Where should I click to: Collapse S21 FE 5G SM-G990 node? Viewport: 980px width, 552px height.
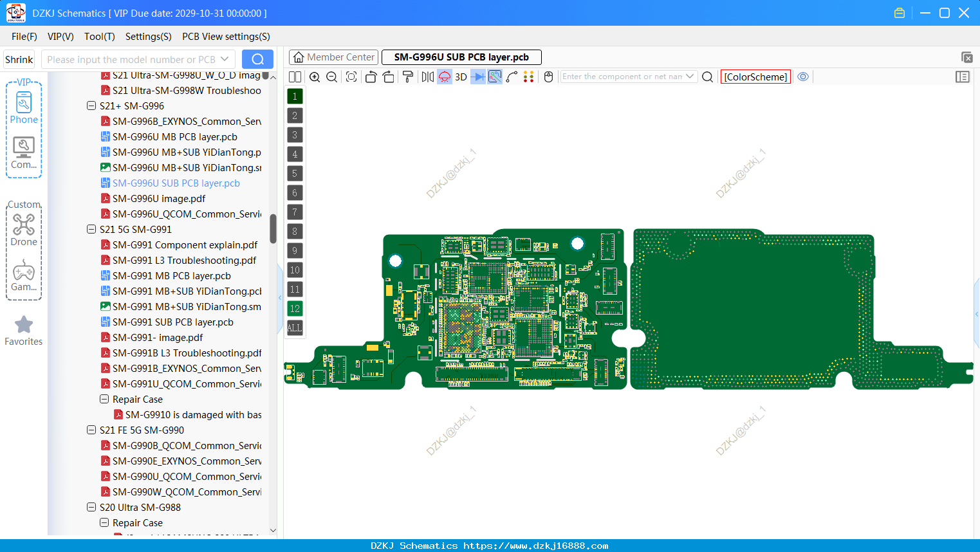tap(91, 430)
